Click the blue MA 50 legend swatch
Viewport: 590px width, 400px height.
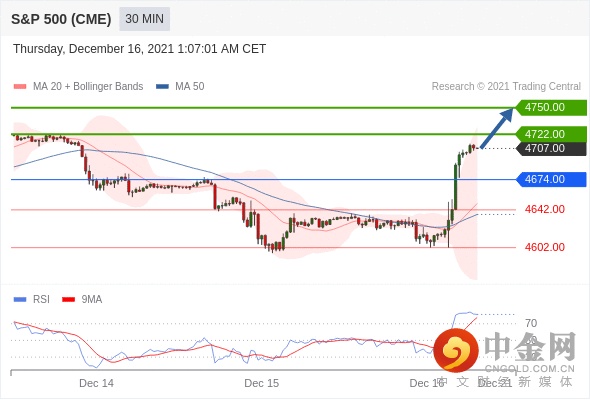coord(162,87)
